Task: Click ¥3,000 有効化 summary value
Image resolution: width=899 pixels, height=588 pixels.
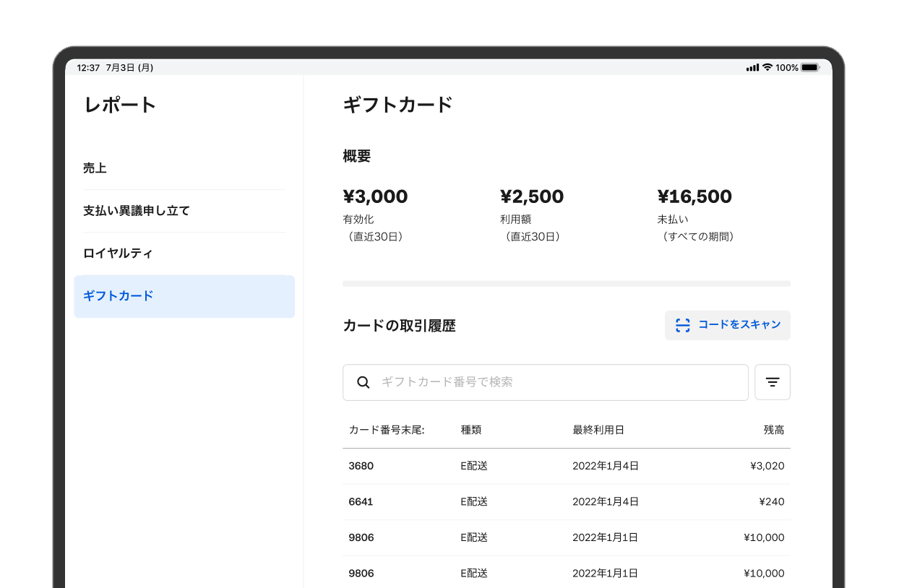Action: 375,196
